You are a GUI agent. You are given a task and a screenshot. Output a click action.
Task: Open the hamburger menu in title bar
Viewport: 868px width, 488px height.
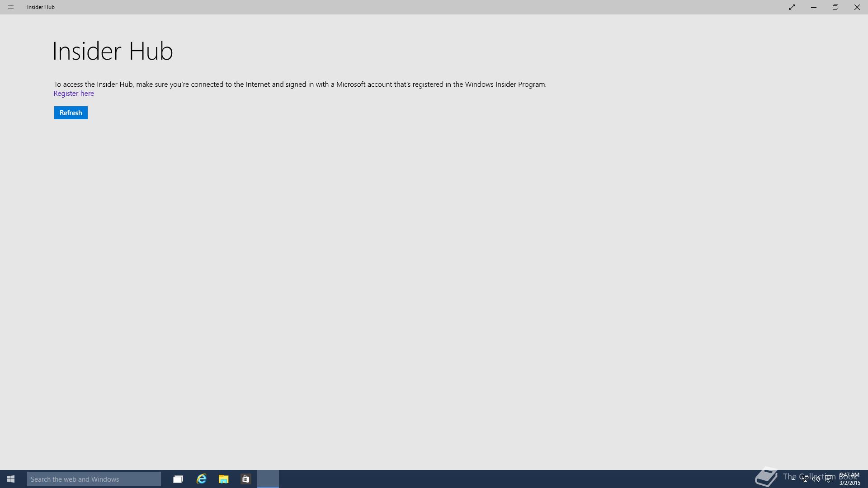coord(11,7)
